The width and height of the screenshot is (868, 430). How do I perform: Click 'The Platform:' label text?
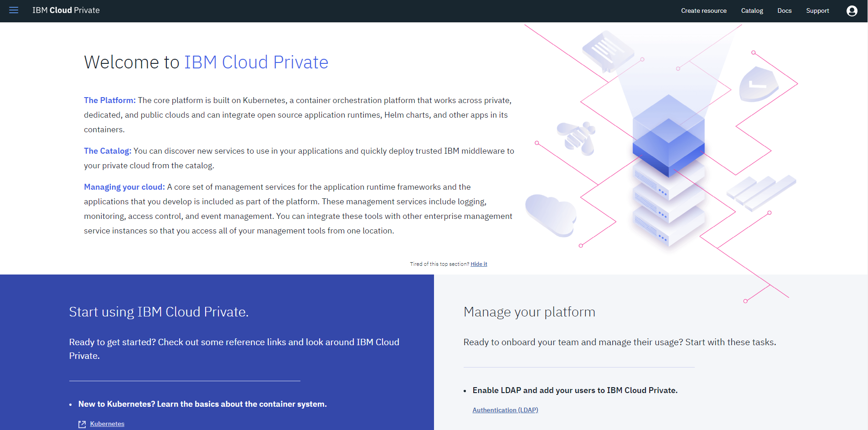pyautogui.click(x=110, y=100)
